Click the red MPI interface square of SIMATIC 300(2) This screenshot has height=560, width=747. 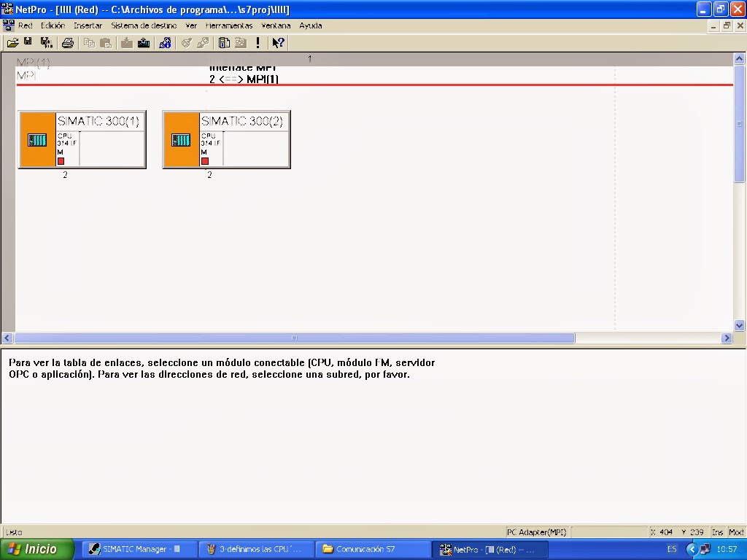[x=205, y=161]
